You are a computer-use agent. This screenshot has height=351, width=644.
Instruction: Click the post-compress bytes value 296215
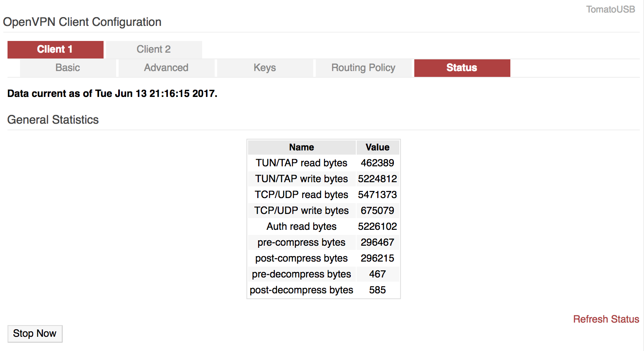378,258
